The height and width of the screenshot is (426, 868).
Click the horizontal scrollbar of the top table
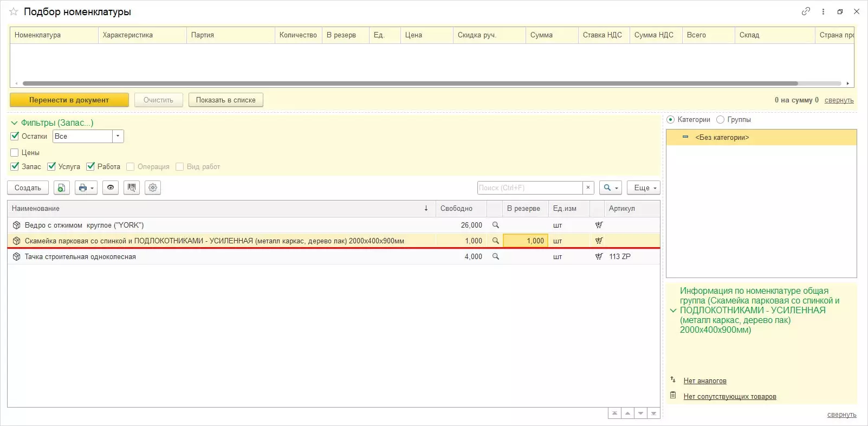click(x=410, y=83)
